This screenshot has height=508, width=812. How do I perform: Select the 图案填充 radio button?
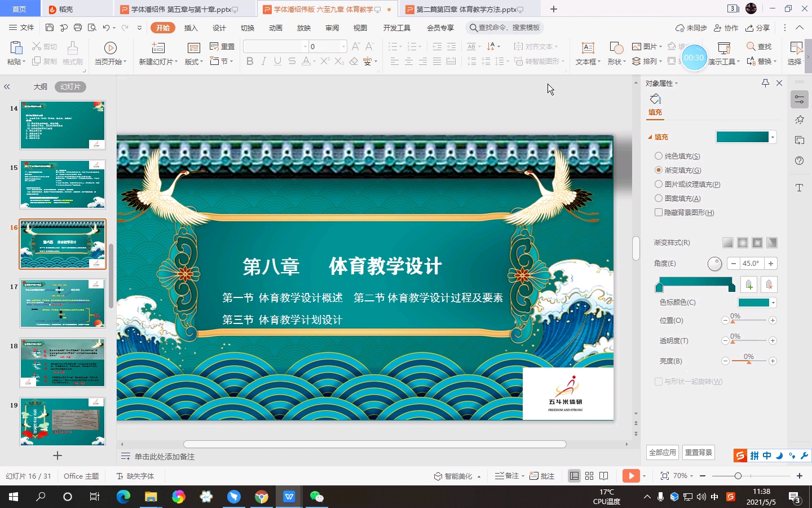click(x=658, y=198)
